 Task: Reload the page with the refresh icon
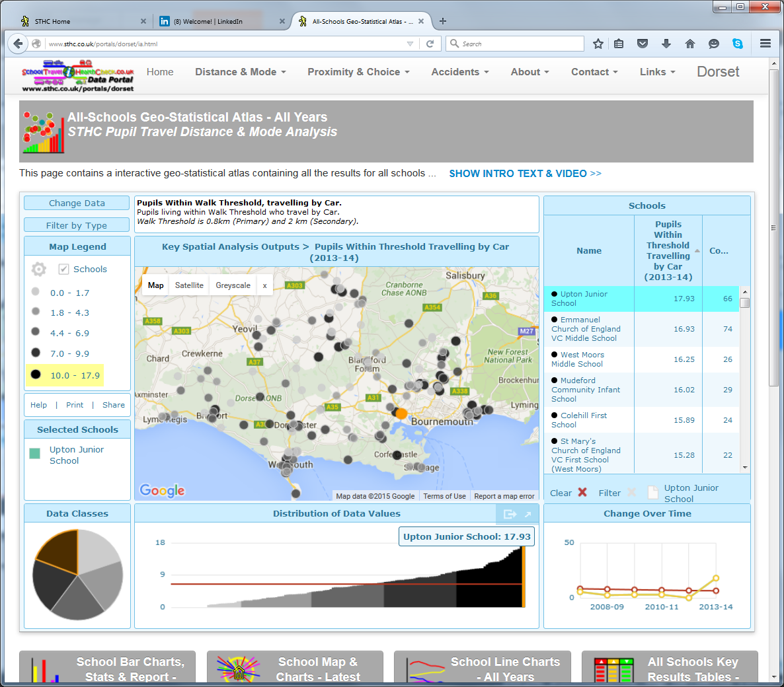pos(430,44)
